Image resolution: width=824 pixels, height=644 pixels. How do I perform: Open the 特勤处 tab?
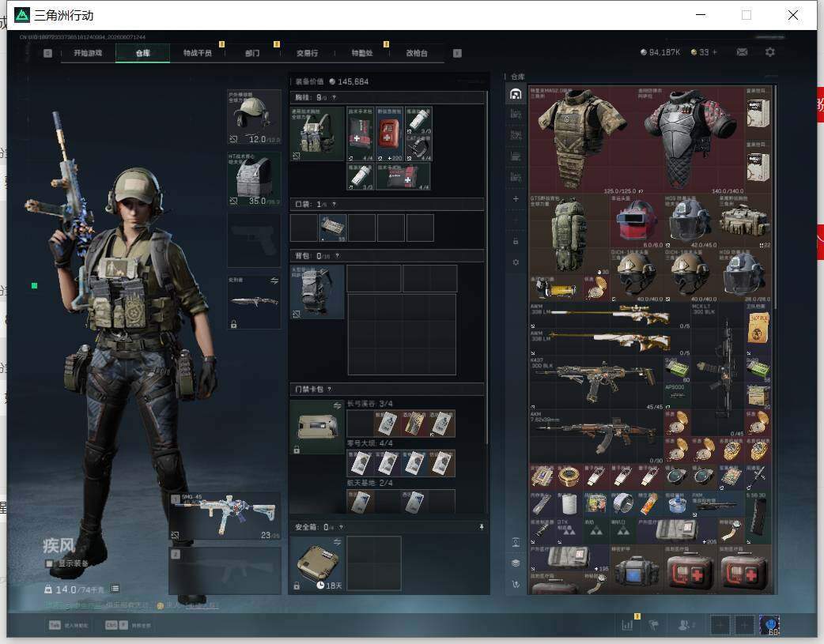361,53
